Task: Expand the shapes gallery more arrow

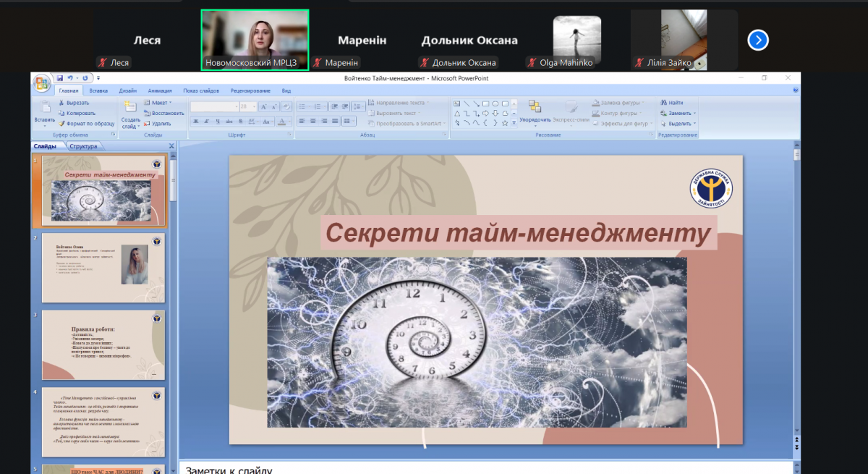Action: point(514,122)
